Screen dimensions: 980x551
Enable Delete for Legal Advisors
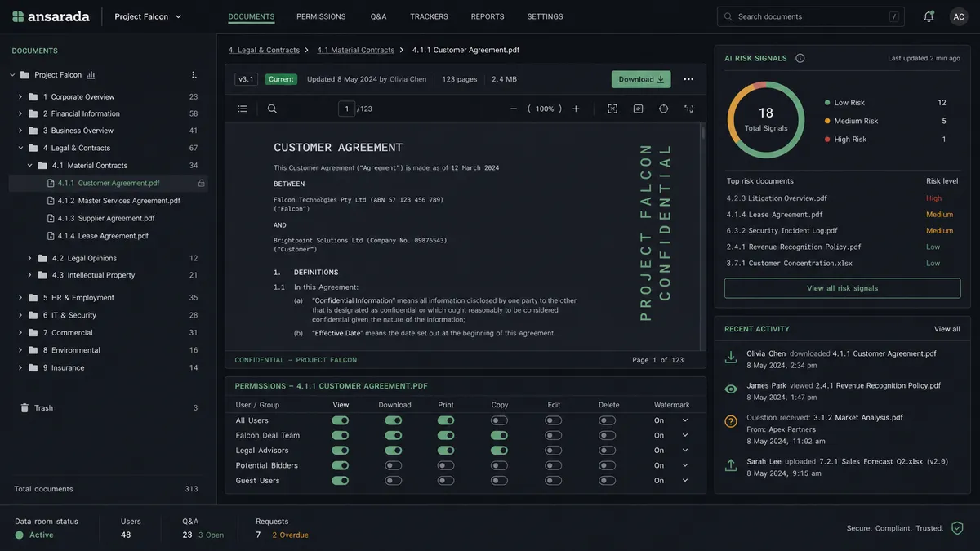click(x=608, y=451)
